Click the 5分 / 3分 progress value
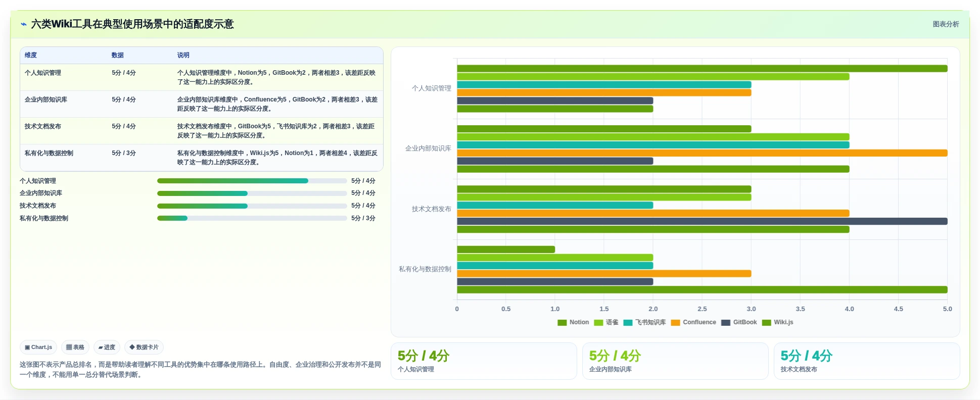The image size is (980, 400). click(x=363, y=218)
